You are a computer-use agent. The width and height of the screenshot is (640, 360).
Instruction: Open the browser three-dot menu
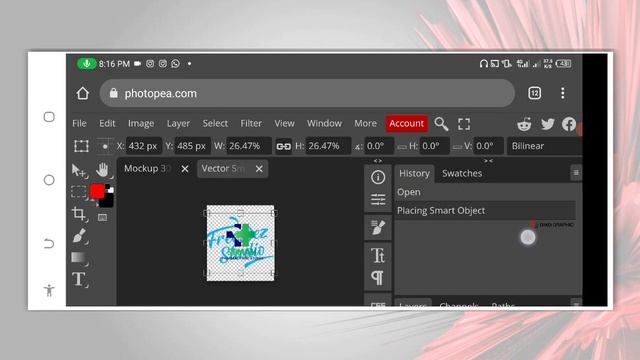[562, 93]
